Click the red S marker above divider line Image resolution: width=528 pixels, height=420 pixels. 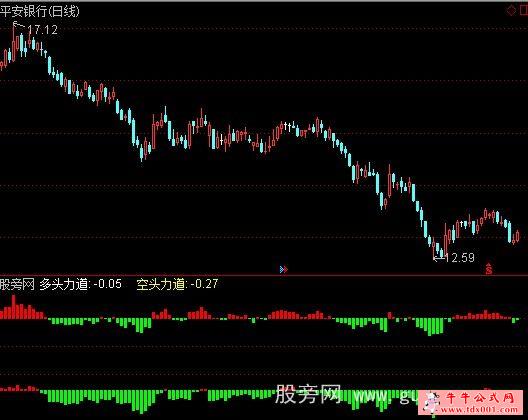489,269
